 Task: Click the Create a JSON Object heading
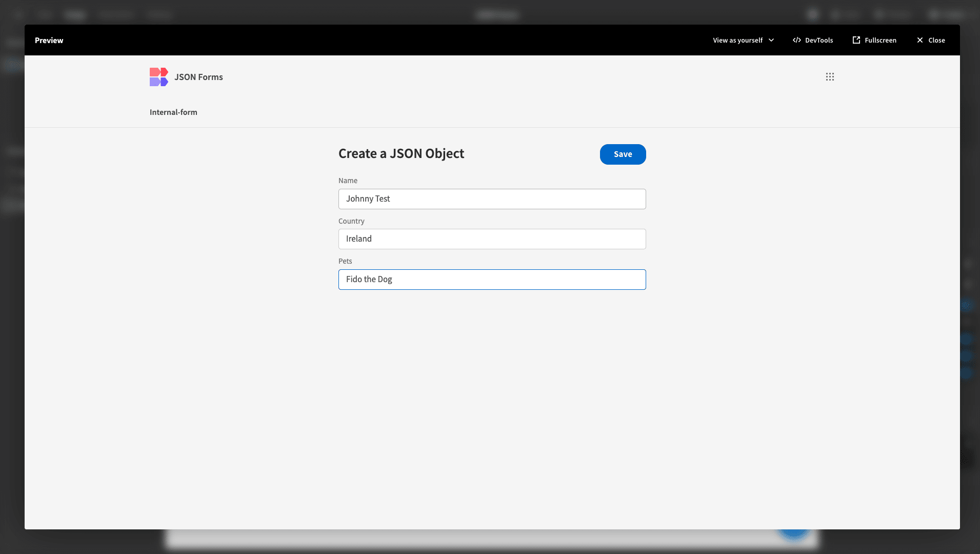[401, 154]
